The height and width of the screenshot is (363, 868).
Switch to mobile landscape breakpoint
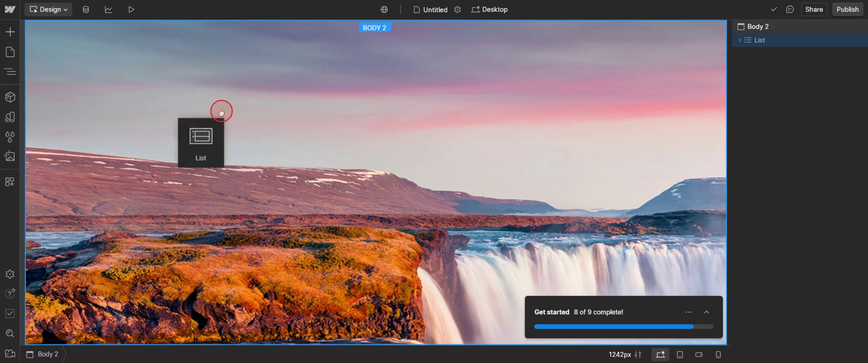699,354
